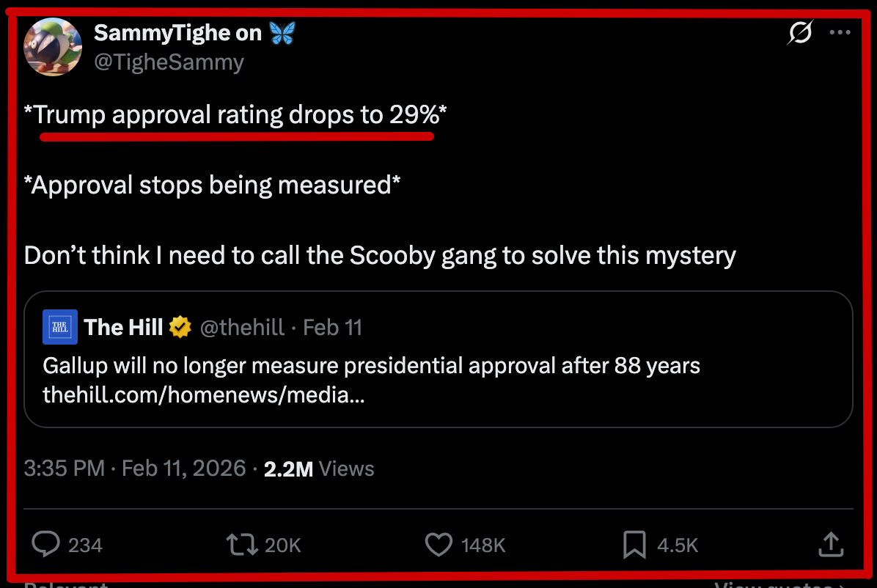Screen dimensions: 877x588
Task: Click The Hill blue logo icon
Action: (60, 327)
